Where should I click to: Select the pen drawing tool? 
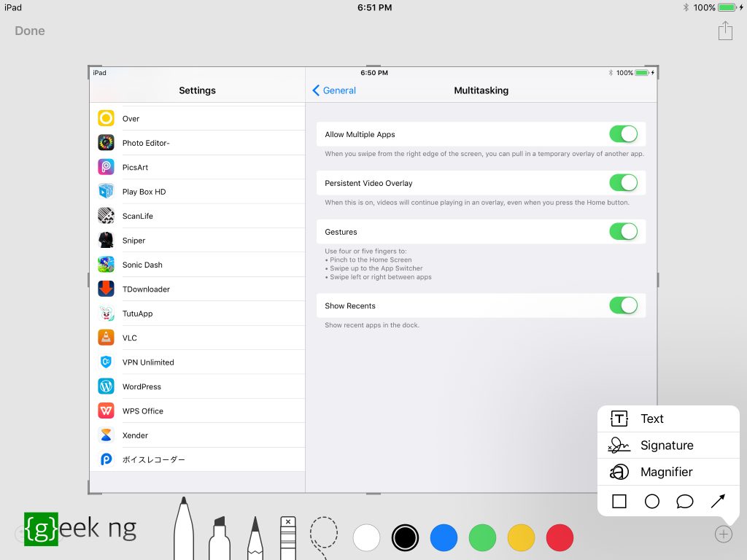coord(184,529)
